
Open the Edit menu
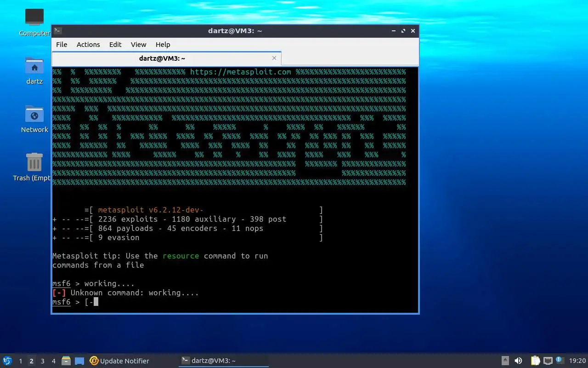coord(115,45)
